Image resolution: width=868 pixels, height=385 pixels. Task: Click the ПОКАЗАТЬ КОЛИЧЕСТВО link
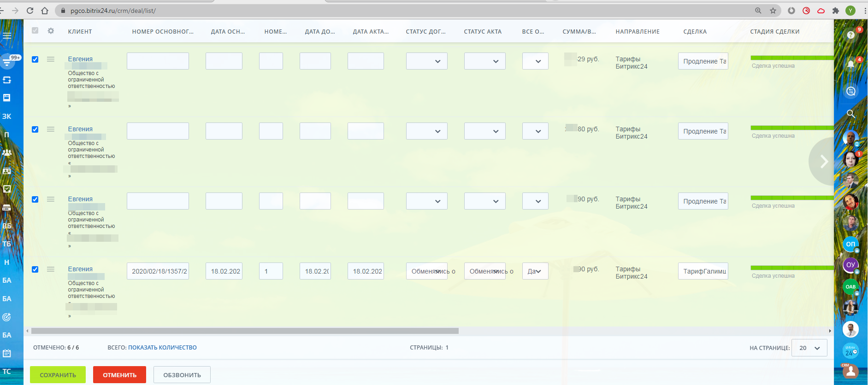coord(162,348)
